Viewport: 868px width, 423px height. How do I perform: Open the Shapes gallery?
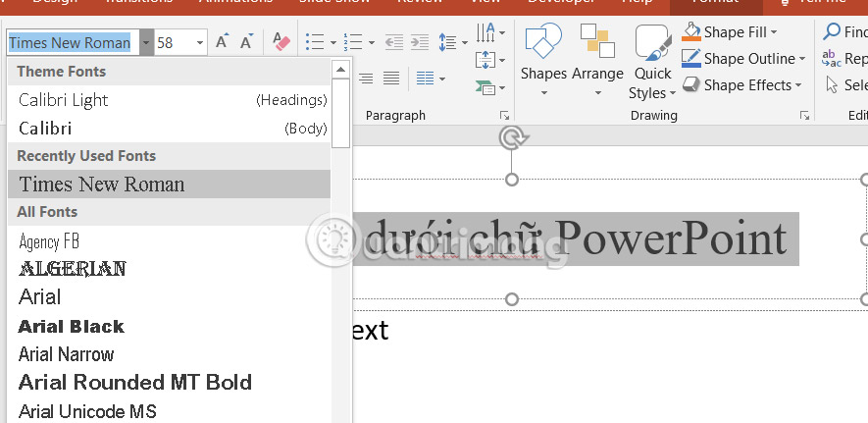(x=543, y=60)
